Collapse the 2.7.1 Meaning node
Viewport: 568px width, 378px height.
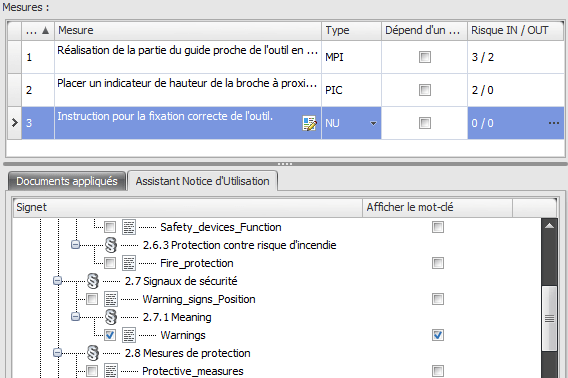(75, 317)
